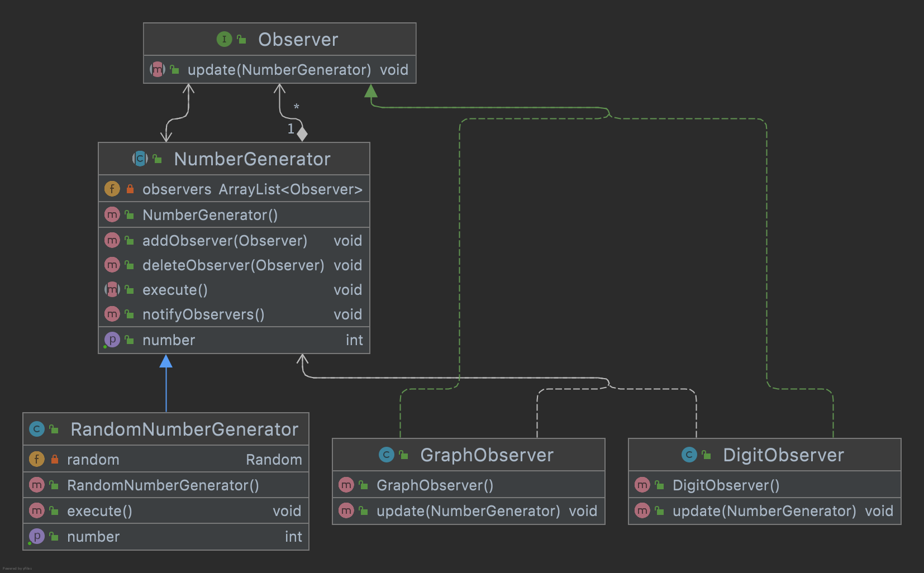Open the Powered by yFiles link
Image resolution: width=924 pixels, height=573 pixels.
pyautogui.click(x=17, y=568)
